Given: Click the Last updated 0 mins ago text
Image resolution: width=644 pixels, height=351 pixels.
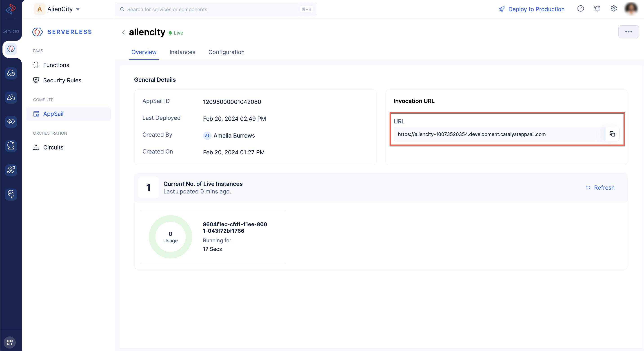Looking at the screenshot, I should tap(197, 192).
